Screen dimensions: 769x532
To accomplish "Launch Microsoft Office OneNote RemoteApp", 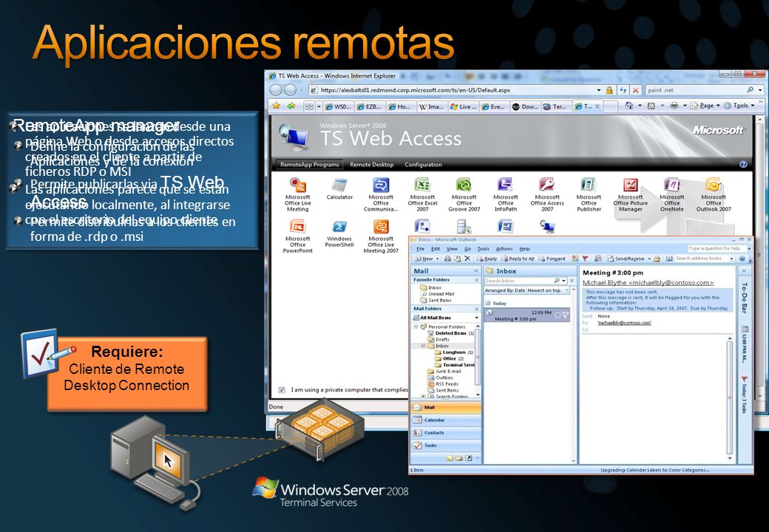I will 671,194.
